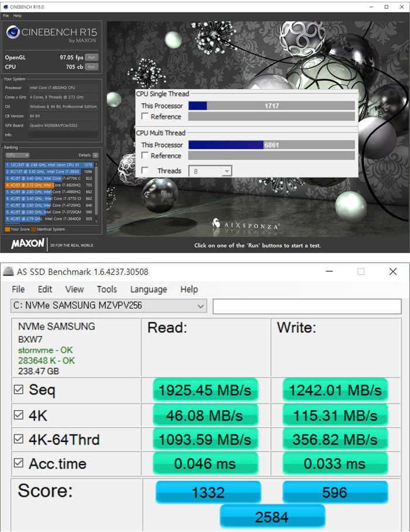Image resolution: width=410 pixels, height=532 pixels.
Task: Enable Single Thread Reference checkbox
Action: pos(145,116)
